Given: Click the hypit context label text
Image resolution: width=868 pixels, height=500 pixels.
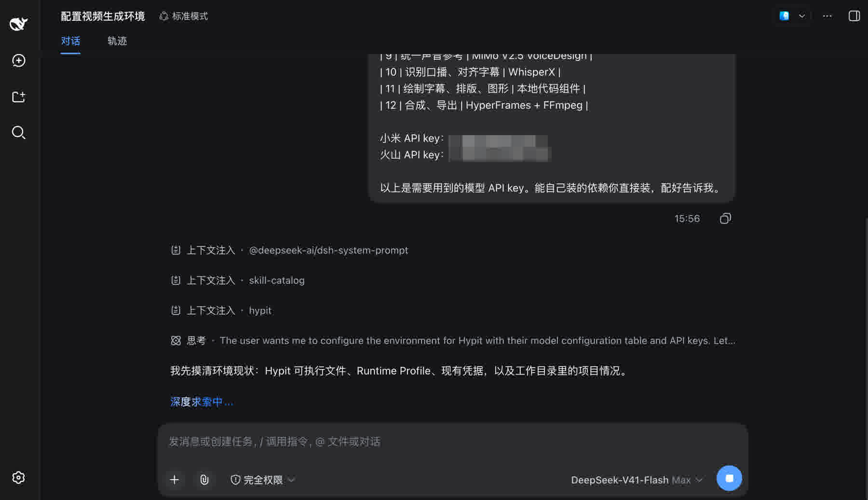Looking at the screenshot, I should click(x=260, y=311).
